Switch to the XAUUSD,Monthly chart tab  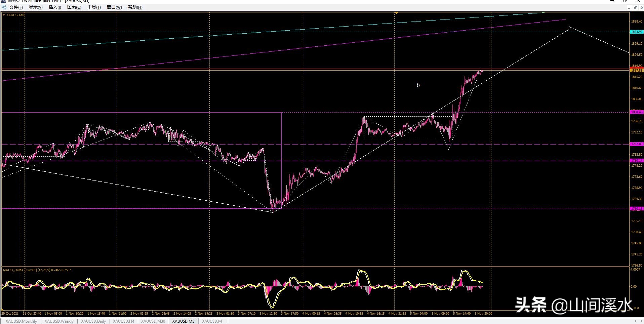[21, 321]
